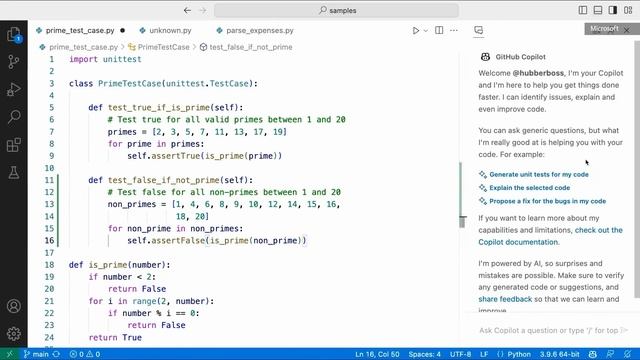Run the Python file with play button
The image size is (640, 360).
point(416,31)
